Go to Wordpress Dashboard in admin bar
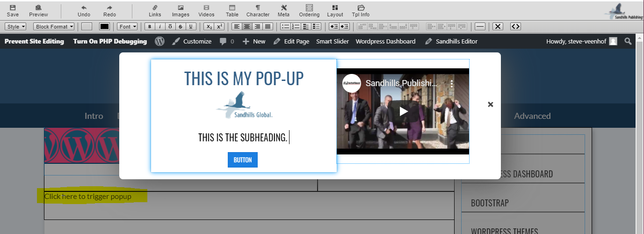 click(385, 41)
